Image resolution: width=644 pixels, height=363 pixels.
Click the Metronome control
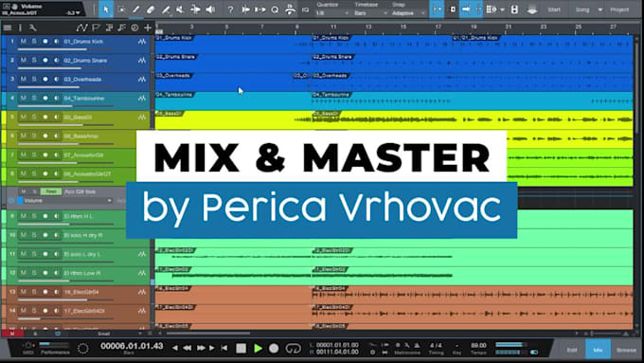tap(407, 353)
